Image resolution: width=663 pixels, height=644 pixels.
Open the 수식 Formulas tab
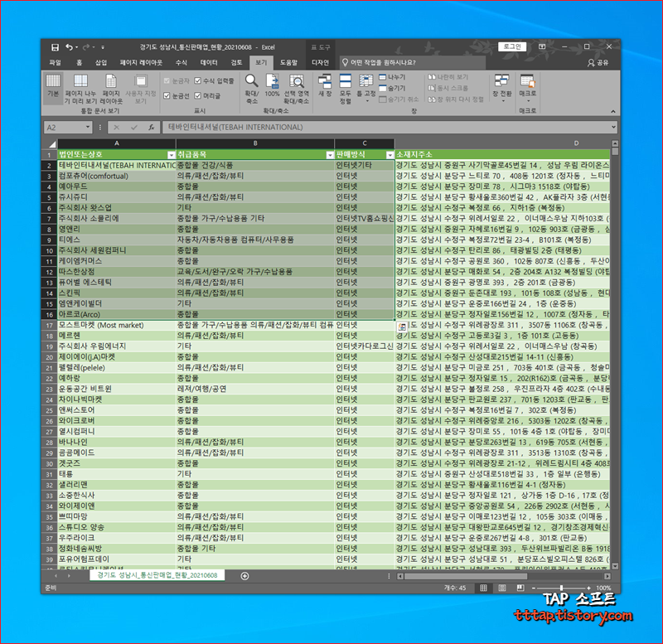181,63
